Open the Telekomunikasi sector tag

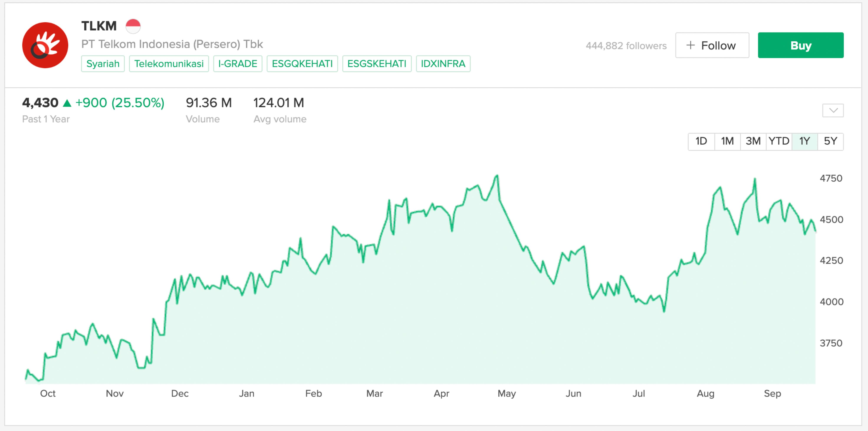click(169, 64)
